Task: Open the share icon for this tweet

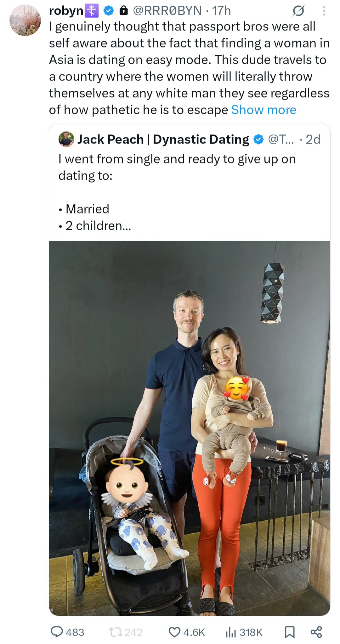Action: [316, 632]
